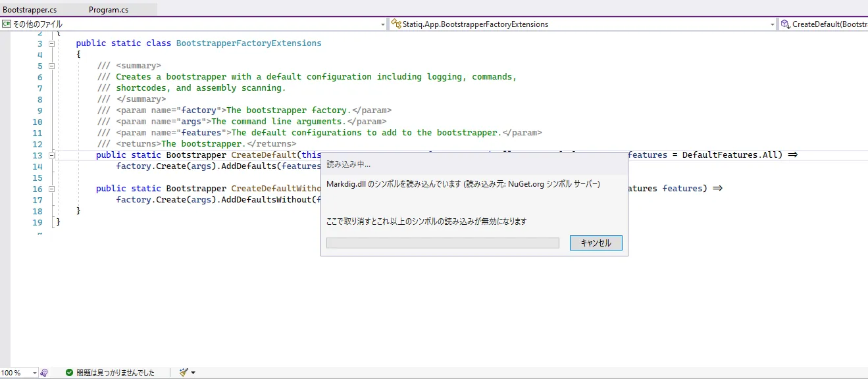Switch to the Bootstrapper.cs tab

tap(30, 10)
